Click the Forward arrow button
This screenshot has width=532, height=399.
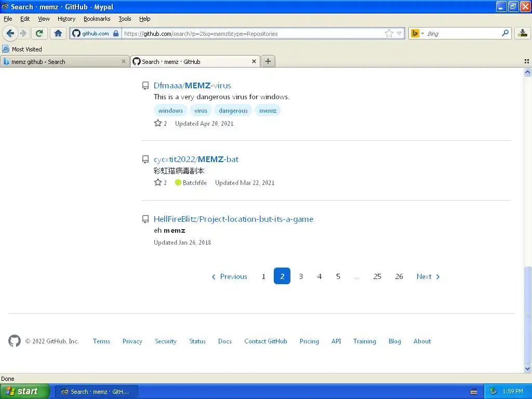[x=23, y=33]
